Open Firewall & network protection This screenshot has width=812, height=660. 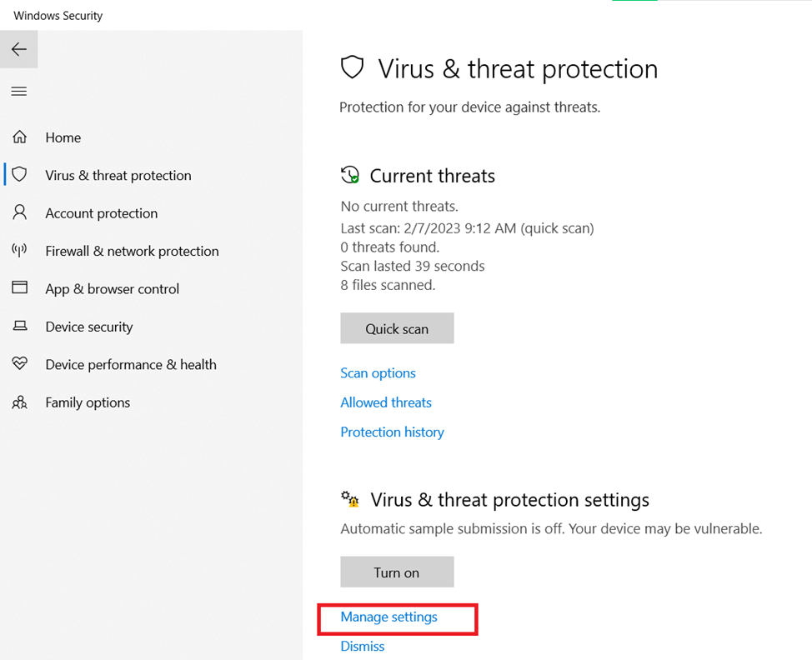(132, 251)
